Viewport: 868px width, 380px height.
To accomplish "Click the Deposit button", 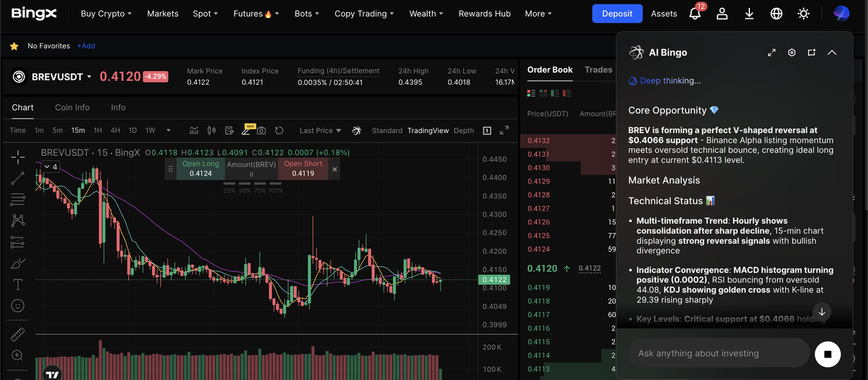I will (x=616, y=14).
